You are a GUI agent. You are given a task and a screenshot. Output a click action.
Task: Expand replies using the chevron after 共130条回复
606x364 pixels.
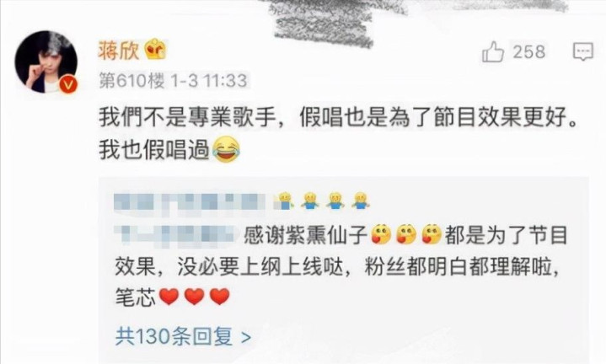pos(246,337)
